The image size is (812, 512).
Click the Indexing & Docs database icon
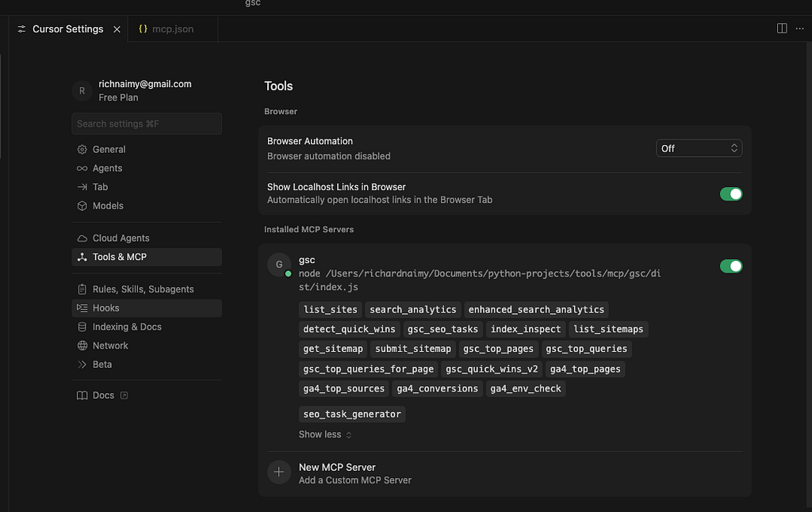(x=82, y=327)
